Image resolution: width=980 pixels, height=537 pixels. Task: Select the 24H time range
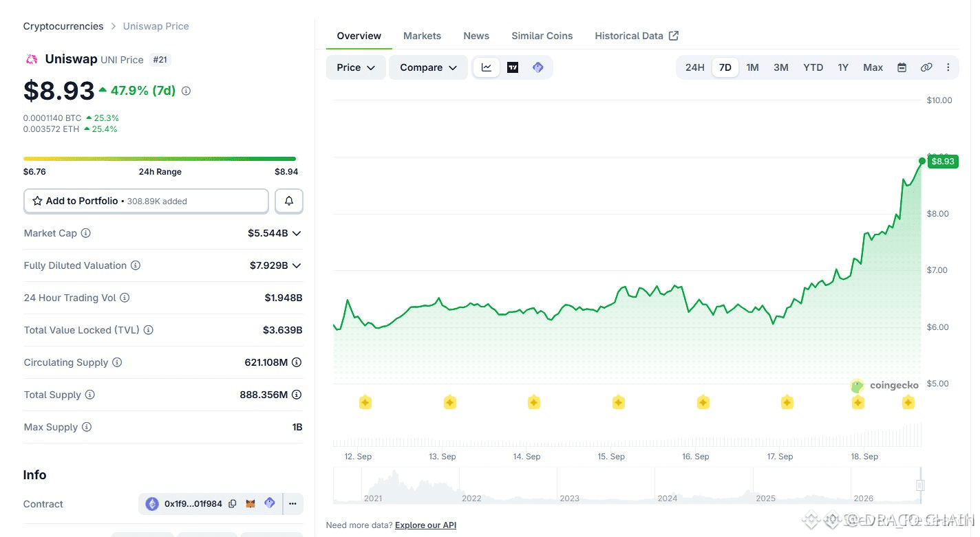pos(695,67)
